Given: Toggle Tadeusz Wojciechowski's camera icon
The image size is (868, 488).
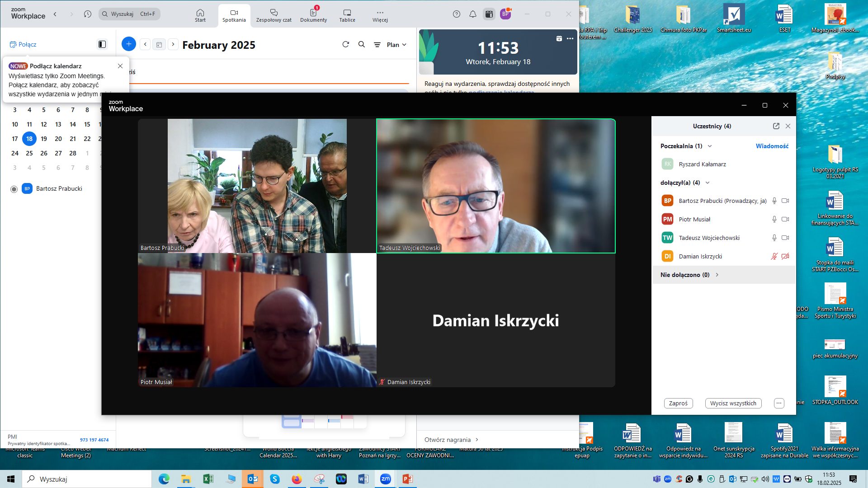Looking at the screenshot, I should (785, 238).
